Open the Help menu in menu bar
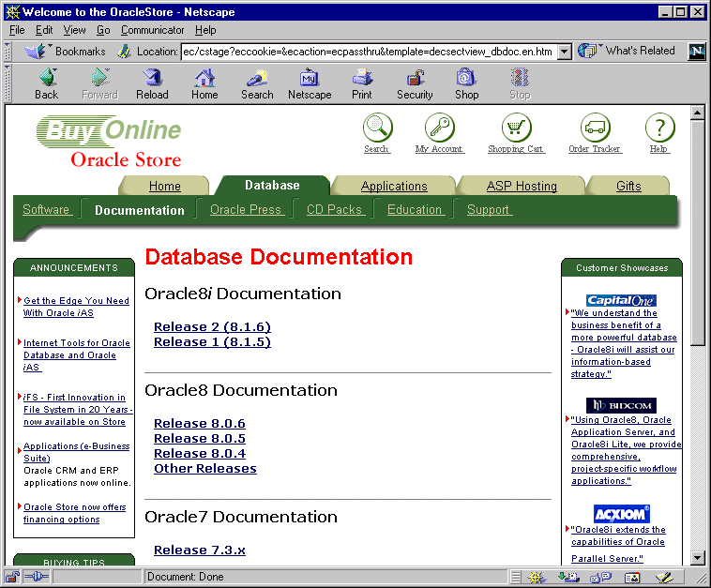The image size is (711, 588). pos(205,30)
